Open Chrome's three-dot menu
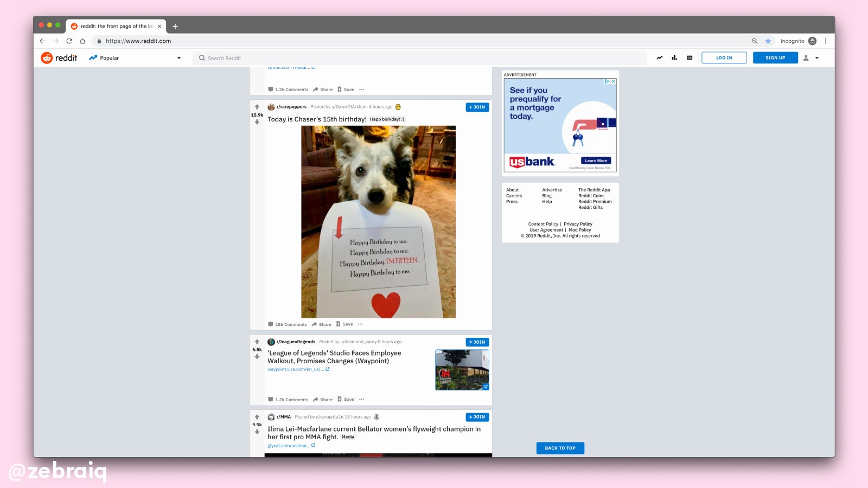Image resolution: width=868 pixels, height=488 pixels. (x=826, y=41)
